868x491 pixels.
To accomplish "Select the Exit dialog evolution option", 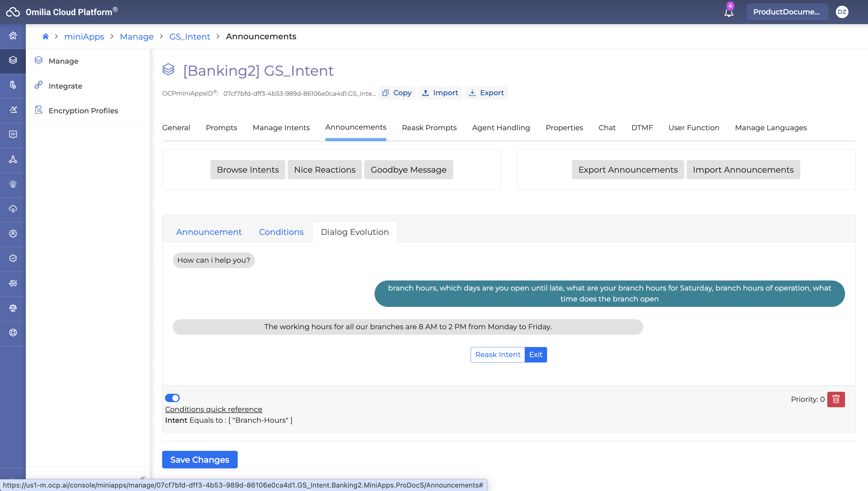I will pos(536,354).
